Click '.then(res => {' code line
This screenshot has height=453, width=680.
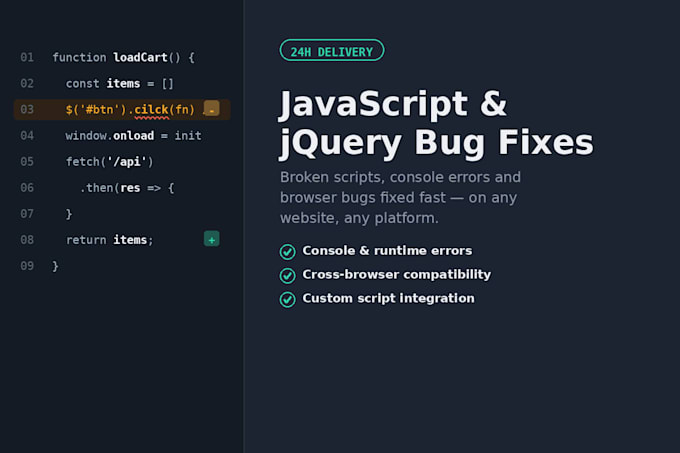[127, 188]
